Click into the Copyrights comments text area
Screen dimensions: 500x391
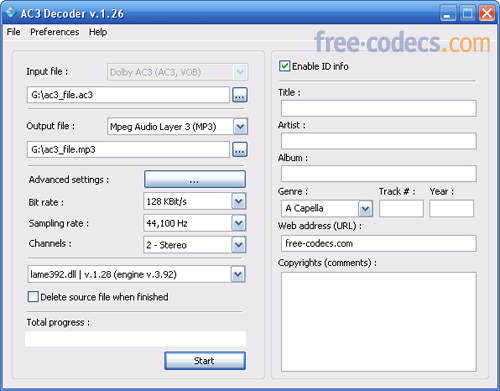[x=379, y=322]
